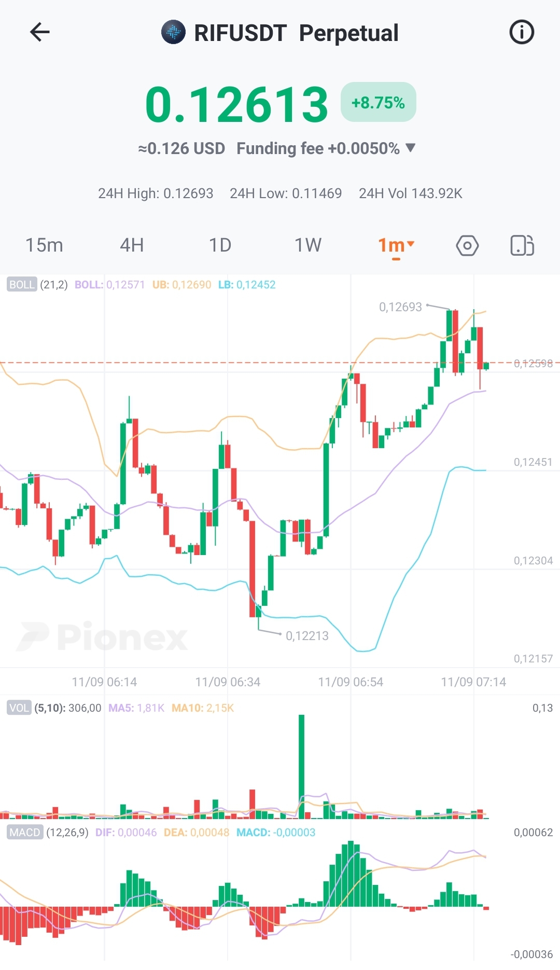
Task: Tap the MACD indicator label
Action: click(25, 833)
